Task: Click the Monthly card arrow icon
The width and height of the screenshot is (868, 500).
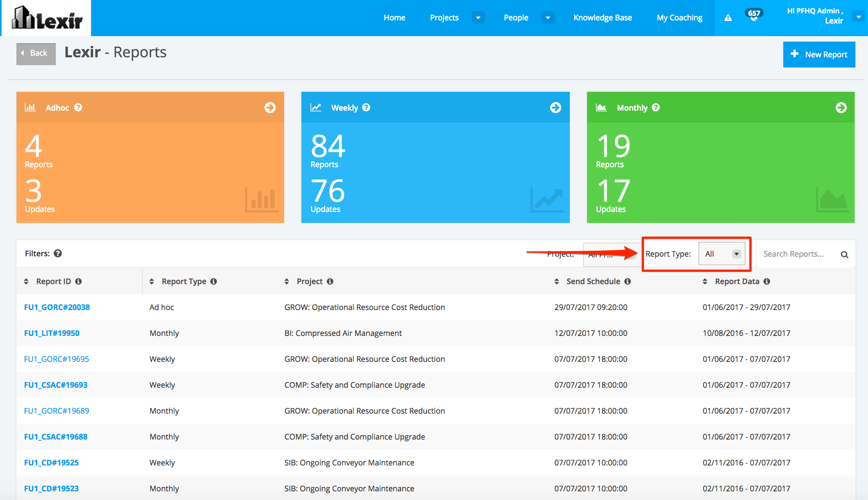Action: [841, 108]
